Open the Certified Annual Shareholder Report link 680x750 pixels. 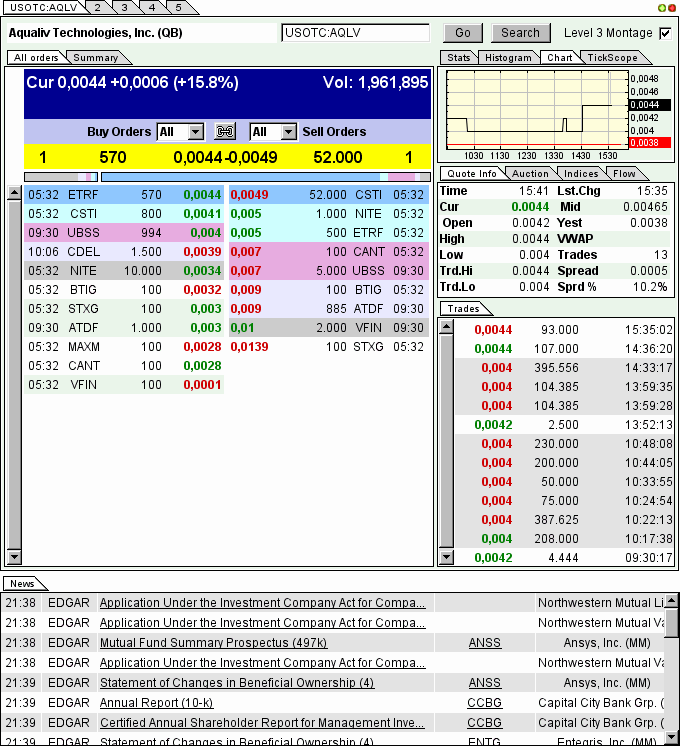[x=262, y=723]
